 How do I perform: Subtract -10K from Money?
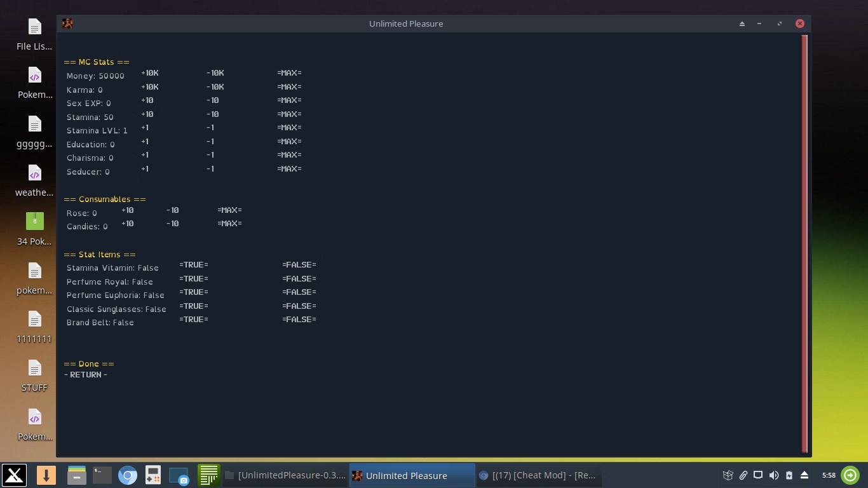click(x=215, y=73)
